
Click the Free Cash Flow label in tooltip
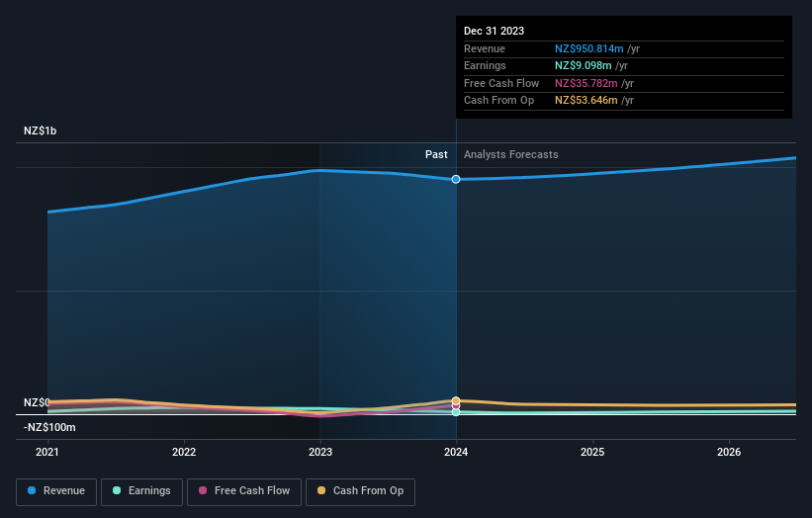point(501,83)
